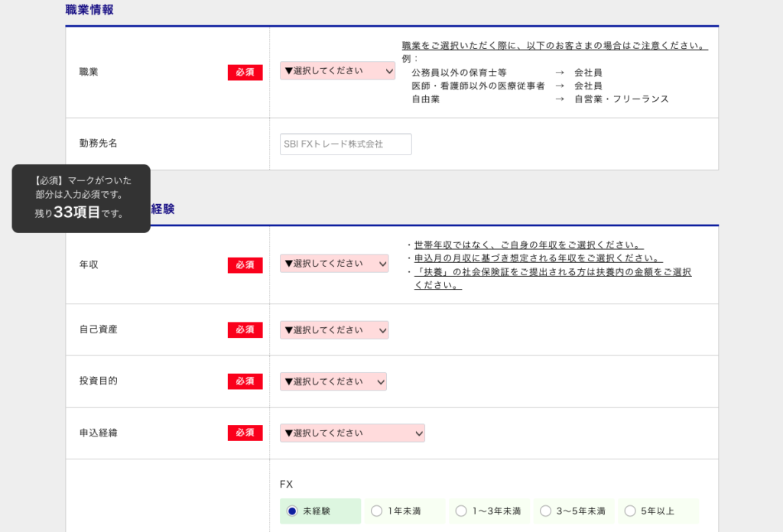Click the 必須 badge in 自己資産 row
Screen dimensions: 783x532
click(x=245, y=330)
